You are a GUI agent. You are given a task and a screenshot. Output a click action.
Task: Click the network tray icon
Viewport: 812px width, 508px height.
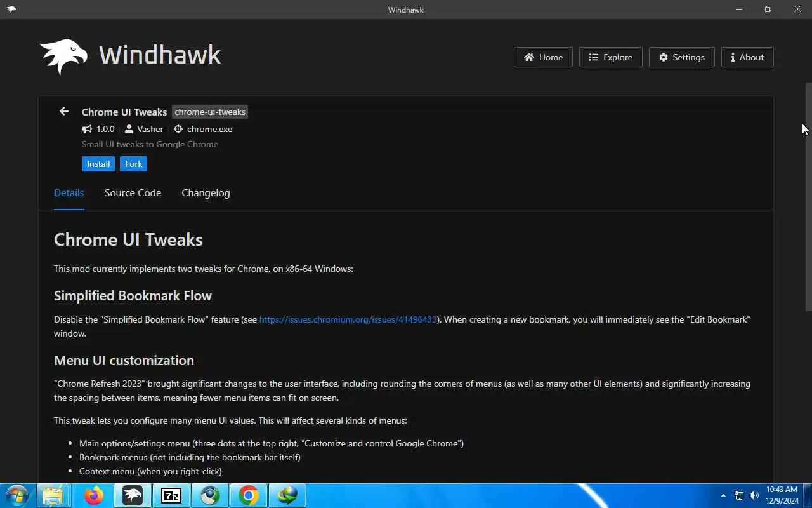point(739,495)
